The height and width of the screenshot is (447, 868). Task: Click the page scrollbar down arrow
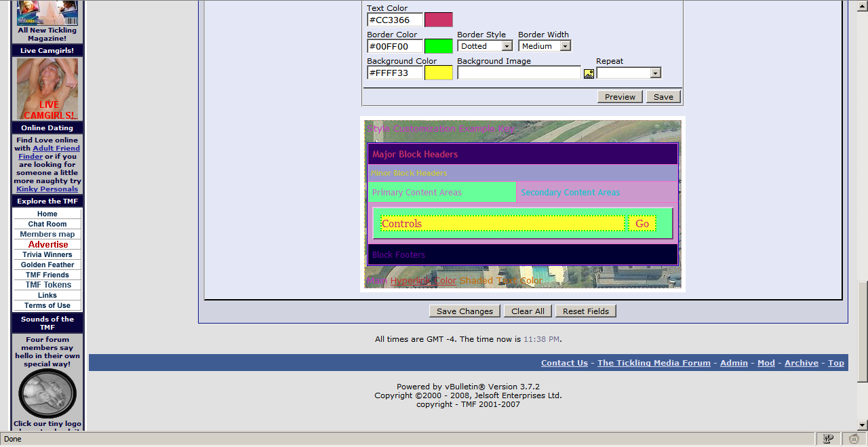pyautogui.click(x=862, y=425)
